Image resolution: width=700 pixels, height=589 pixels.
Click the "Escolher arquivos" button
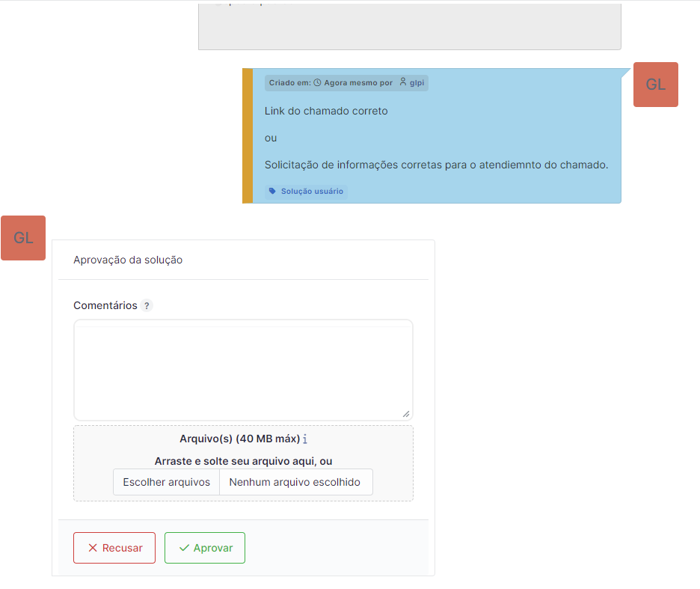tap(166, 482)
